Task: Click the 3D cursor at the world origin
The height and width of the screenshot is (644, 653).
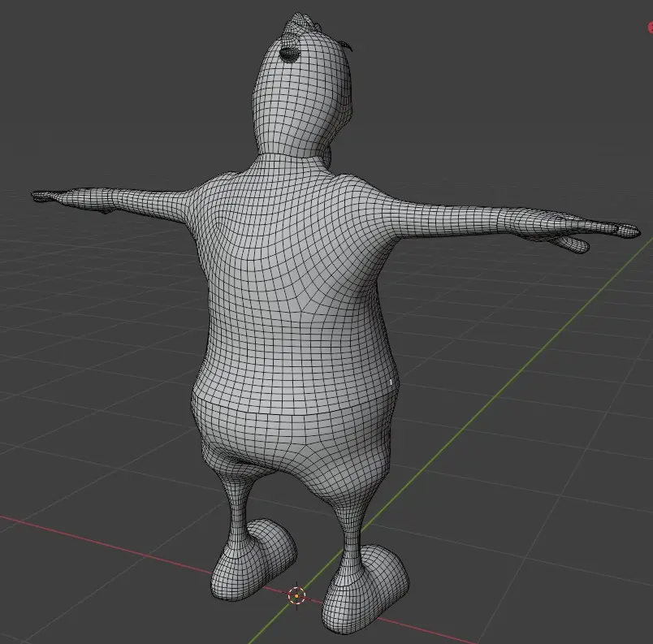Action: coord(296,596)
